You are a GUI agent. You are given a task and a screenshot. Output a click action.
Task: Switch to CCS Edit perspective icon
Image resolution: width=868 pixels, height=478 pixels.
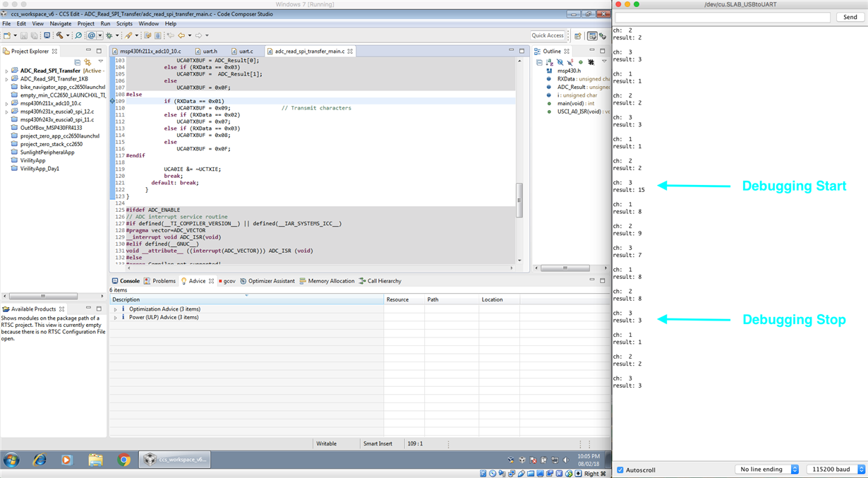coord(592,35)
